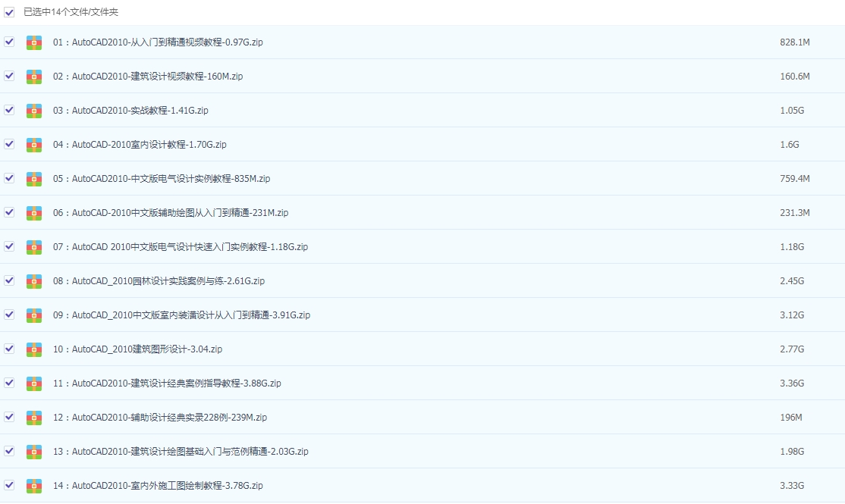Screen dimensions: 845x504
Task: Click the 231.3M file size value
Action: point(795,213)
